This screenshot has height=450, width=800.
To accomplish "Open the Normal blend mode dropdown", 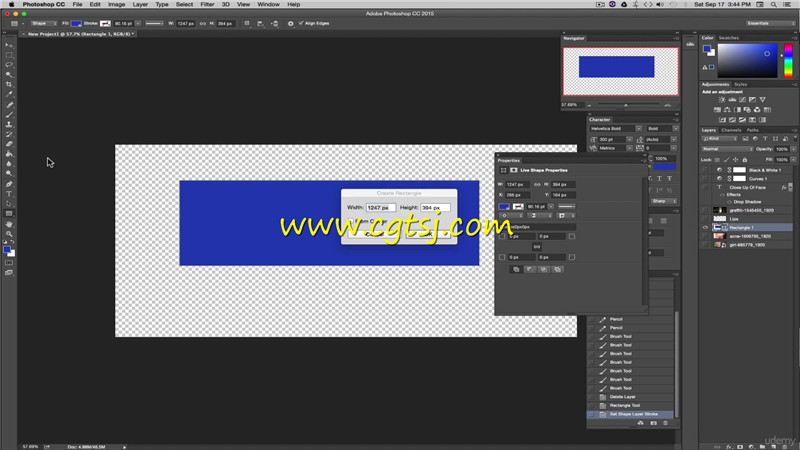I will click(x=727, y=149).
